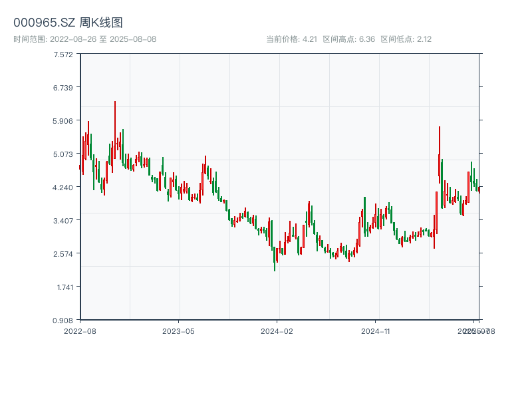Viewport: 532px width, 399px height.
Task: Click y-axis label 5.073
Action: coord(63,154)
